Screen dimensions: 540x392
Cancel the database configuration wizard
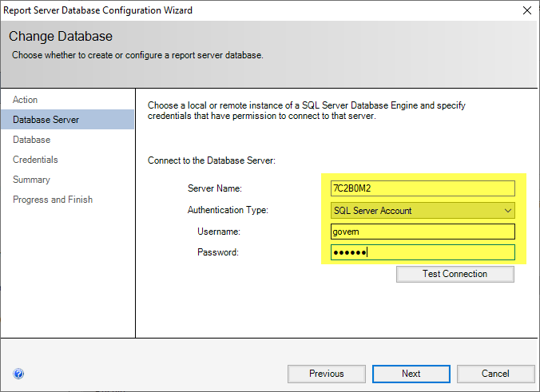click(x=495, y=374)
